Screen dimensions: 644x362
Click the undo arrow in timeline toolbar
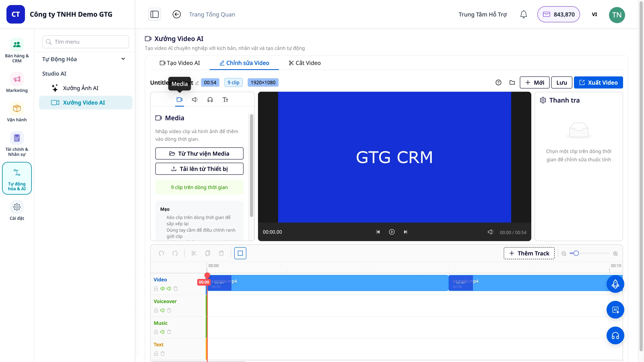[161, 253]
